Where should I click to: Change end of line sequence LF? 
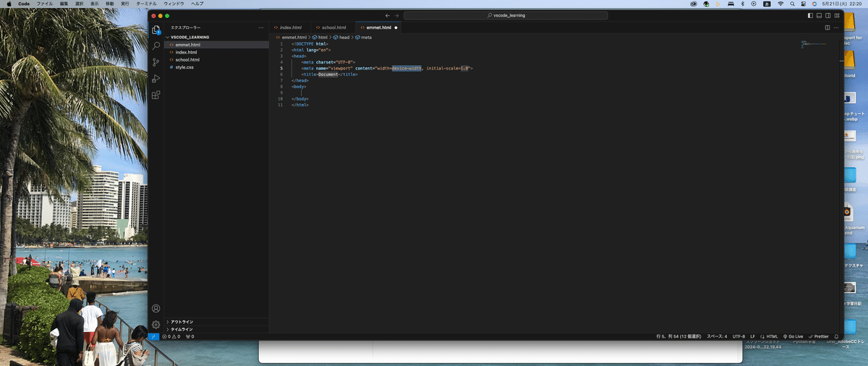[752, 336]
